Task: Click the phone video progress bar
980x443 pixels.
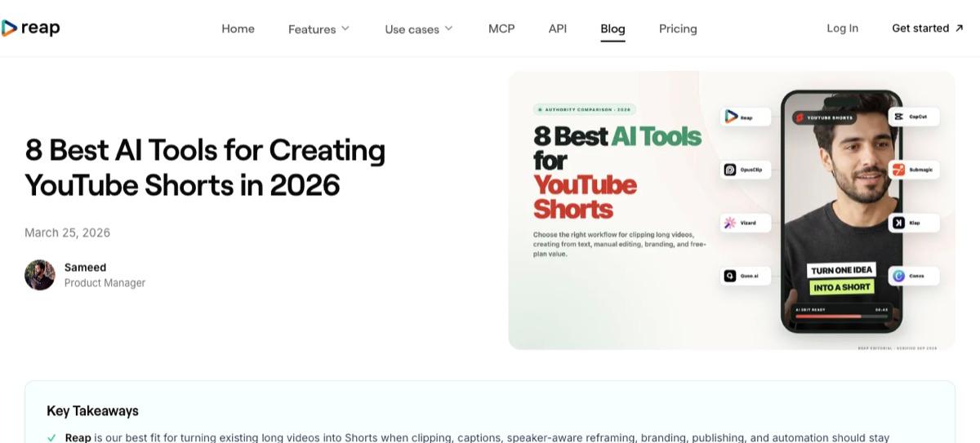Action: coord(840,316)
